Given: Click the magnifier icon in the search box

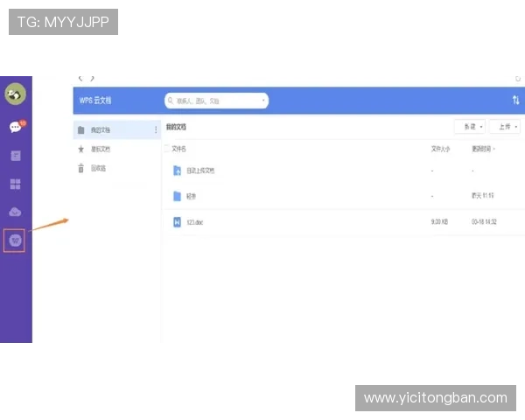Looking at the screenshot, I should [x=171, y=101].
